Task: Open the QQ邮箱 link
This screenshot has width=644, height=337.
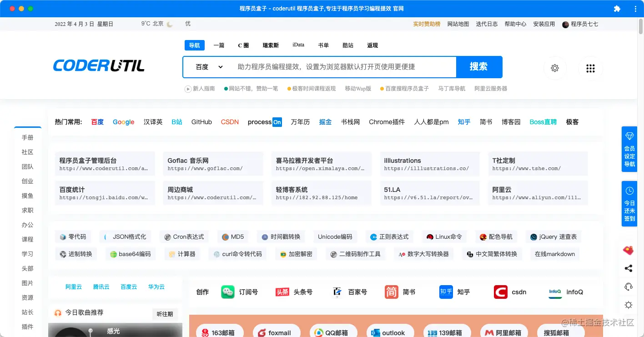Action: click(332, 333)
